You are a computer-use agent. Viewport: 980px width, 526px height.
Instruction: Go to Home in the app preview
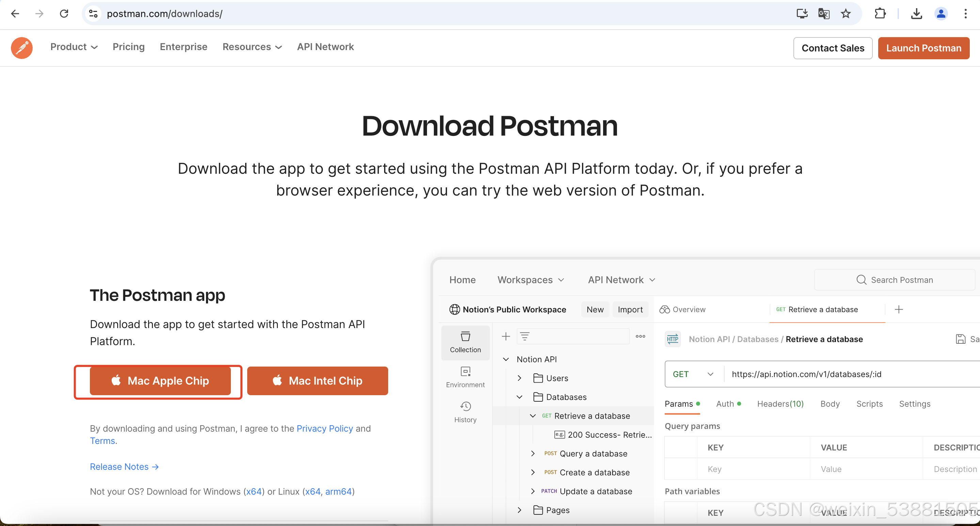pos(462,280)
